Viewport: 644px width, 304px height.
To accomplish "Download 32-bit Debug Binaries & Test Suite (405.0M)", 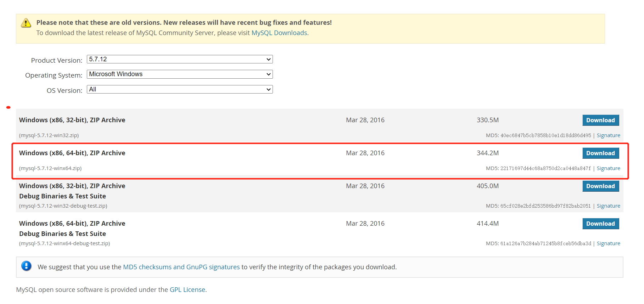I will click(x=601, y=186).
